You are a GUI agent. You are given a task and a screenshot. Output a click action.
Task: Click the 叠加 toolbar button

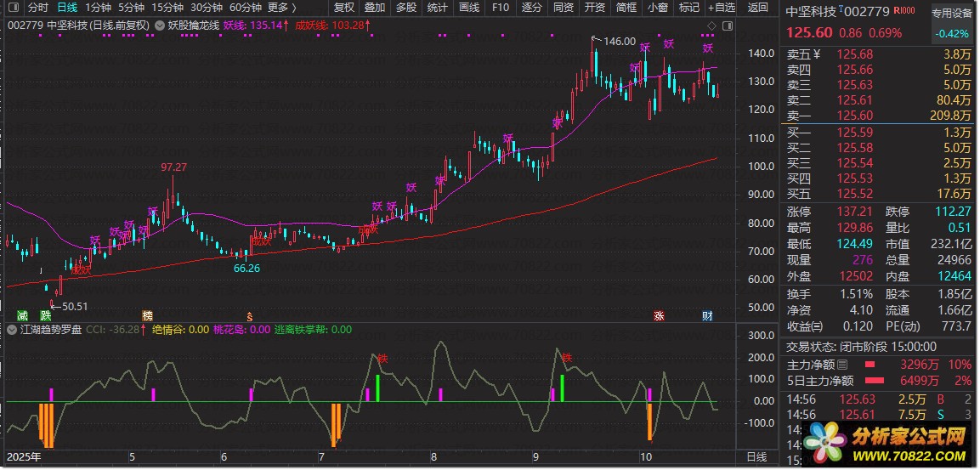coord(375,8)
